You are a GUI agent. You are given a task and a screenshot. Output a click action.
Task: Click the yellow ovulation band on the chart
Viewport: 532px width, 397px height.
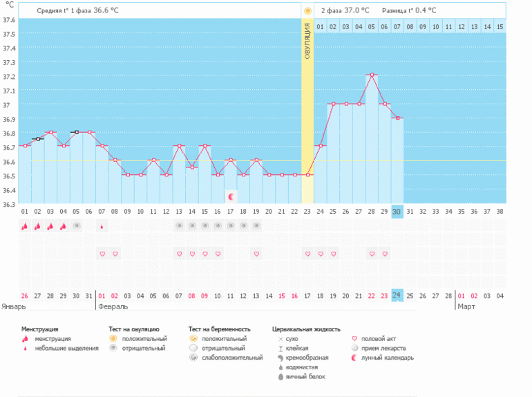[307, 124]
